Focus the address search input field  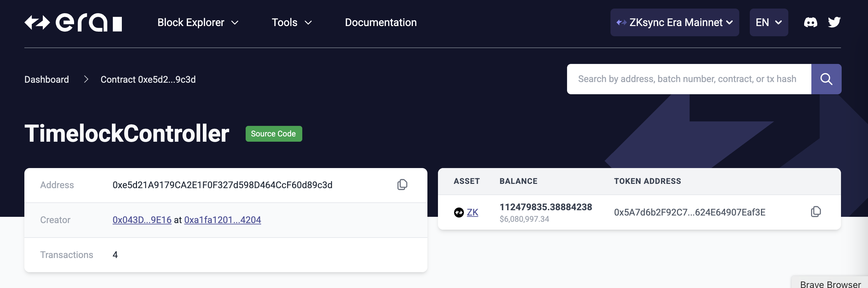click(x=689, y=79)
